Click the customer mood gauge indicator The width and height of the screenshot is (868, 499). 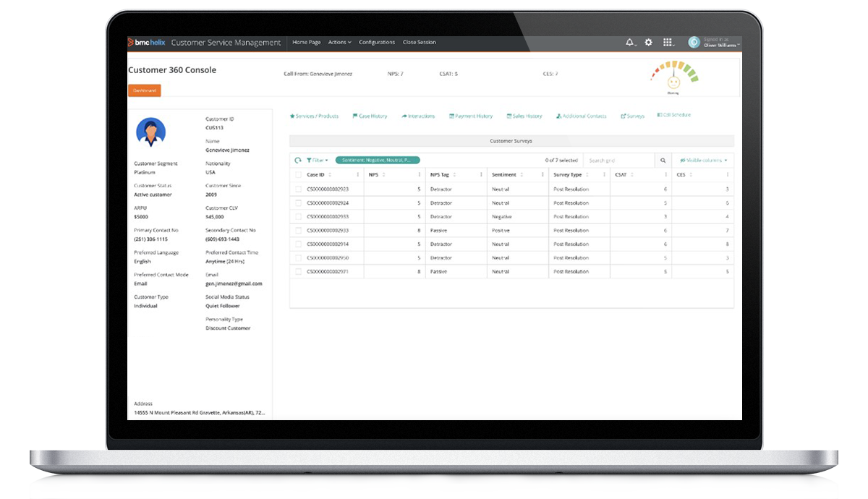(x=674, y=77)
